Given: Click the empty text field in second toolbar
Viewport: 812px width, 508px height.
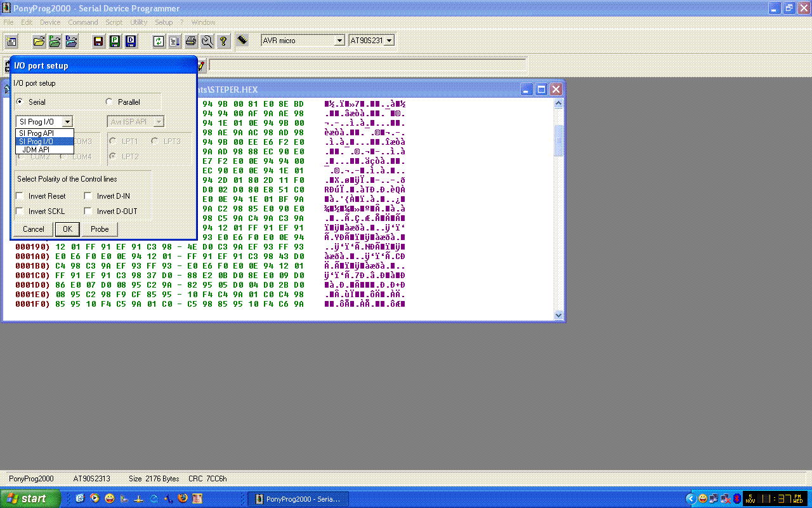Looking at the screenshot, I should pos(368,65).
